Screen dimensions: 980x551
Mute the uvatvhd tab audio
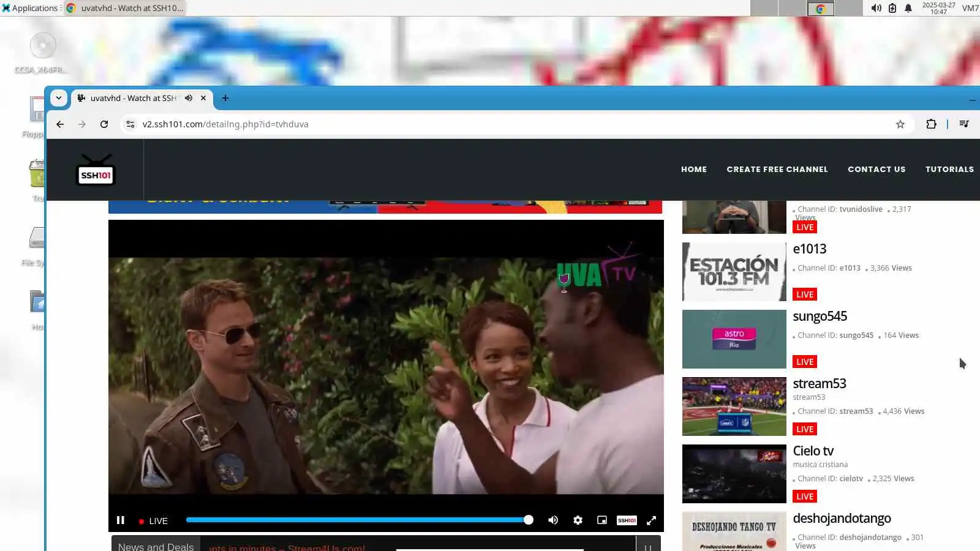point(189,98)
